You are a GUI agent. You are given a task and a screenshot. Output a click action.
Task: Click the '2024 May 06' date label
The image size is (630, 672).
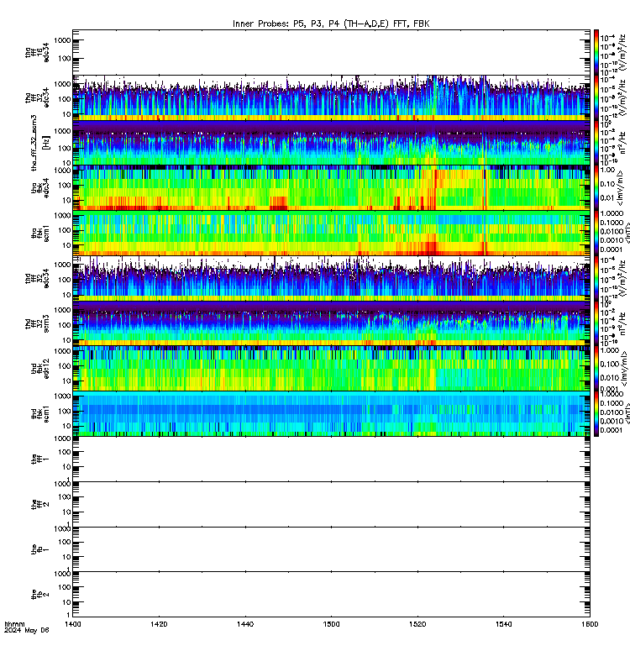click(27, 631)
